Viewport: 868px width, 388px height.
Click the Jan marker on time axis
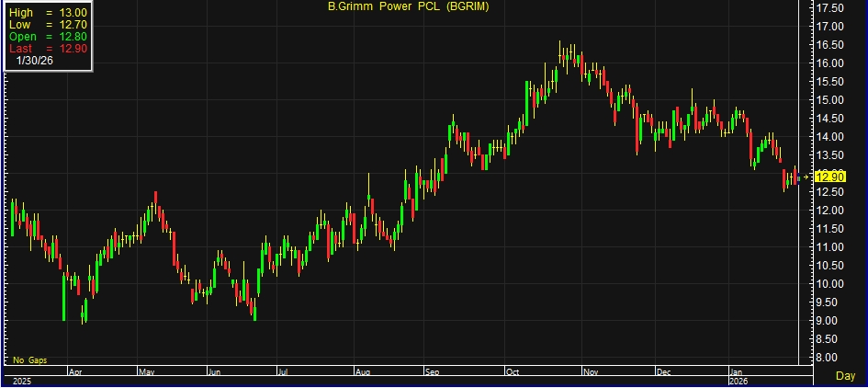[x=736, y=372]
